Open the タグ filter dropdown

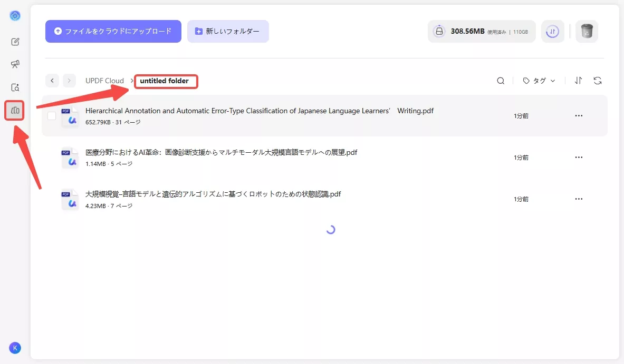click(539, 81)
